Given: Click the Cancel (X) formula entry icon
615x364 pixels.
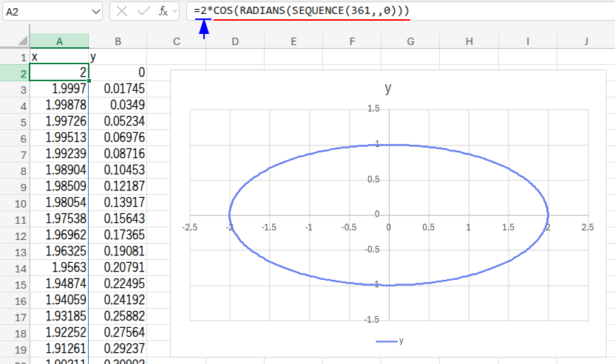Looking at the screenshot, I should [121, 11].
